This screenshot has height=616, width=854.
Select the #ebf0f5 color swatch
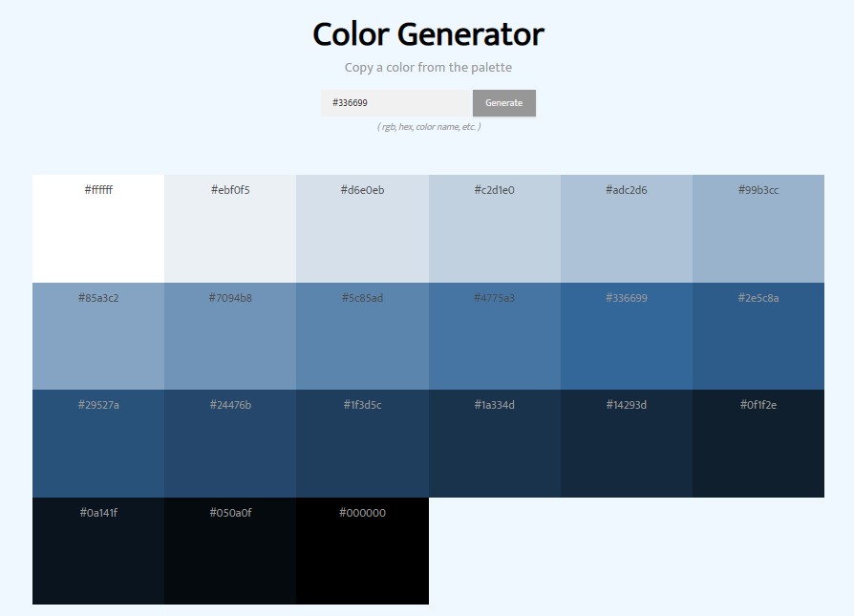coord(230,228)
